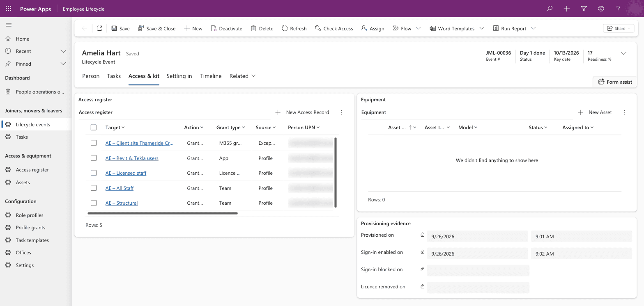Expand the Word Templates dropdown arrow
The image size is (644, 306).
[482, 28]
